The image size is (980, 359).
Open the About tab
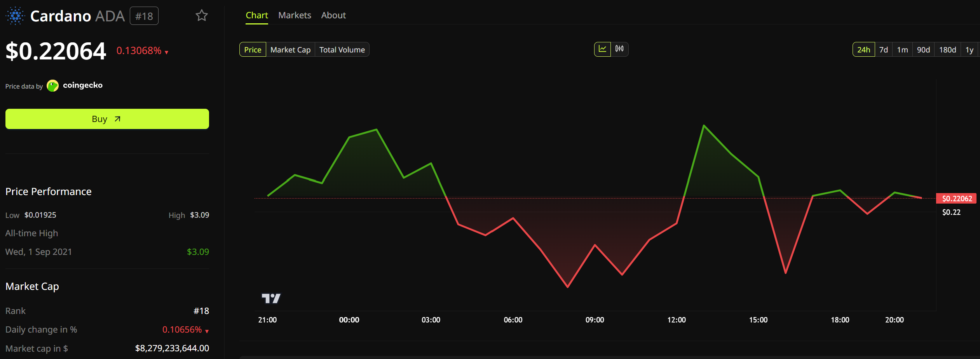point(333,15)
